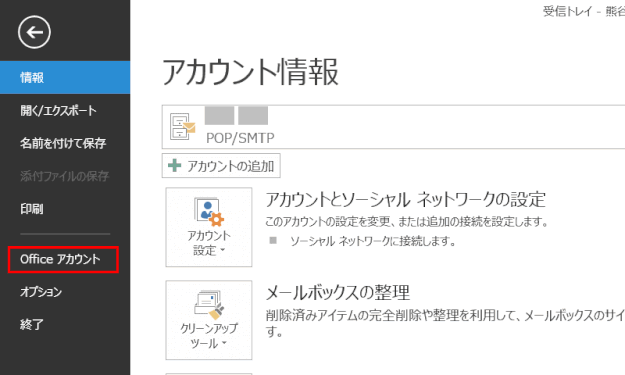Click the person-with-gear account settings icon
Viewport: 625px width, 375px height.
click(209, 212)
